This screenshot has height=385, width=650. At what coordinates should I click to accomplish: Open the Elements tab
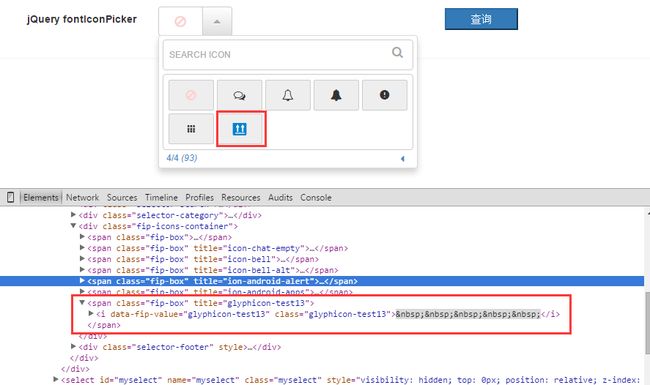41,198
